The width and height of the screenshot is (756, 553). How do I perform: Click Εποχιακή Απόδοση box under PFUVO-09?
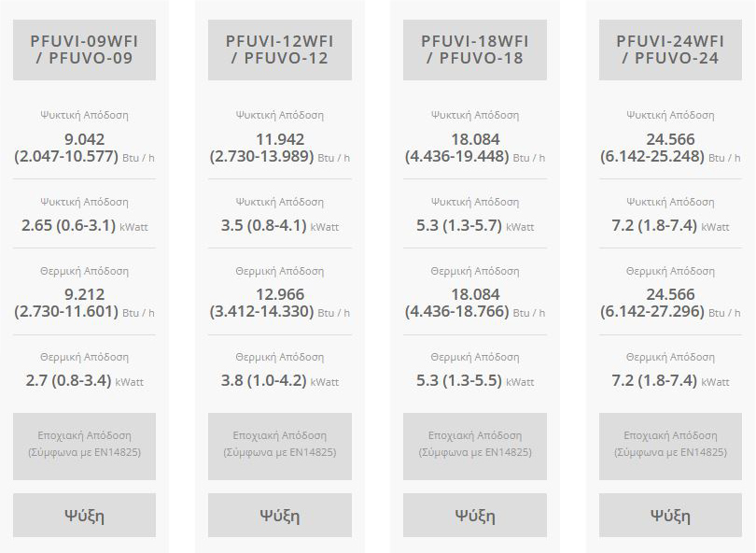click(84, 445)
